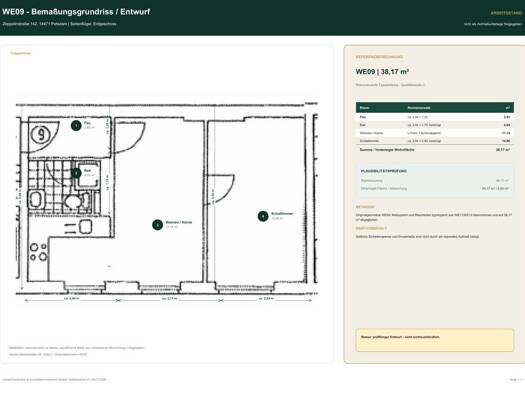Click the WE09 | 38,17 m² heading
Viewport: 525px width, 394px height.
tap(382, 72)
